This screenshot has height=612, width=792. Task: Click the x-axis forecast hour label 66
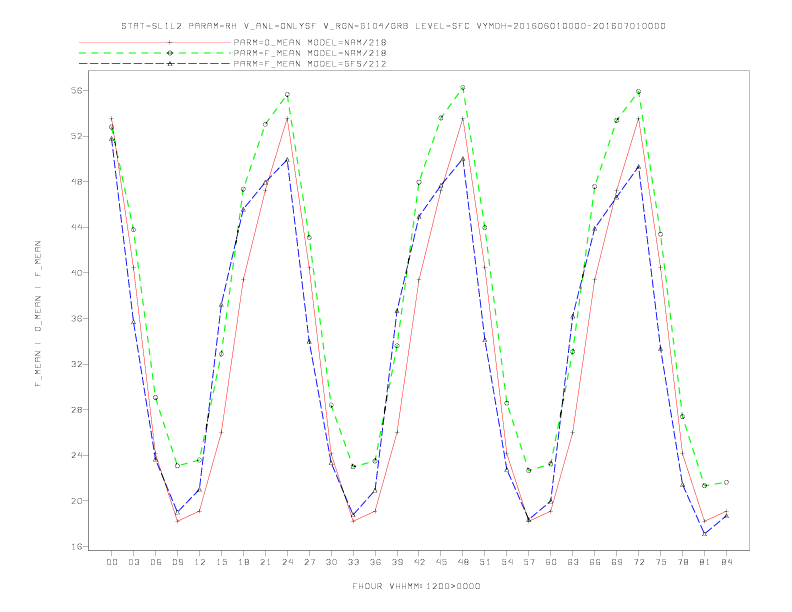pyautogui.click(x=595, y=562)
